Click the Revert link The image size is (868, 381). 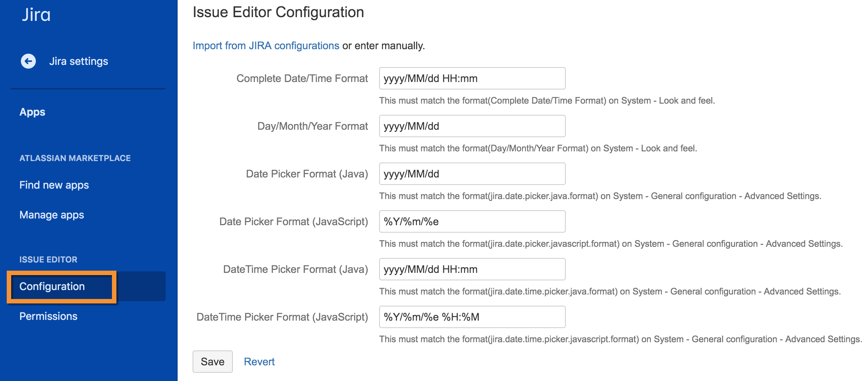coord(259,362)
